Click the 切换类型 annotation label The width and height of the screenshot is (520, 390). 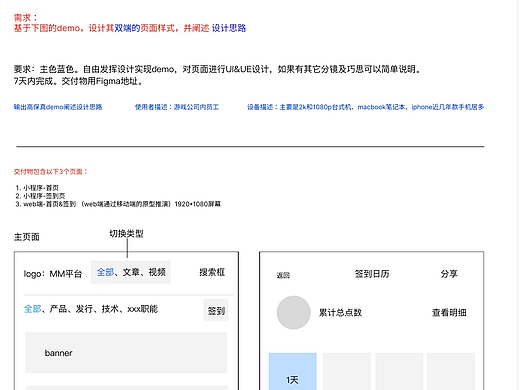tap(126, 234)
